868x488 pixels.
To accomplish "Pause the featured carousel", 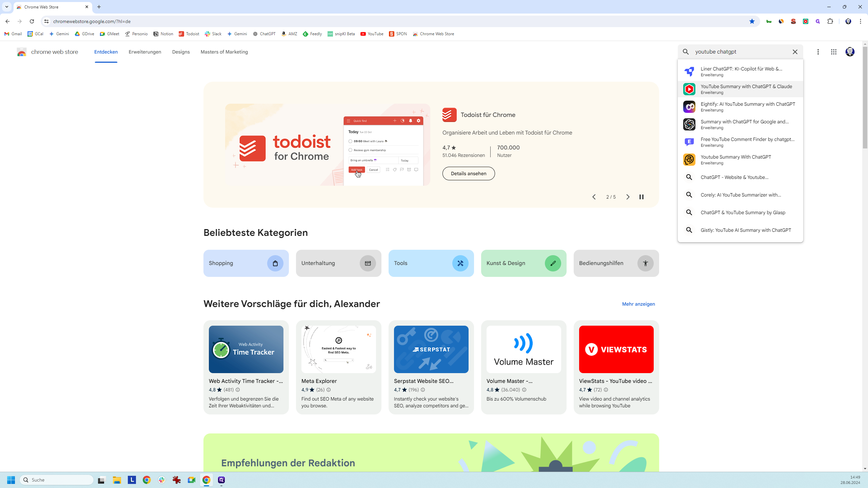I will [642, 197].
